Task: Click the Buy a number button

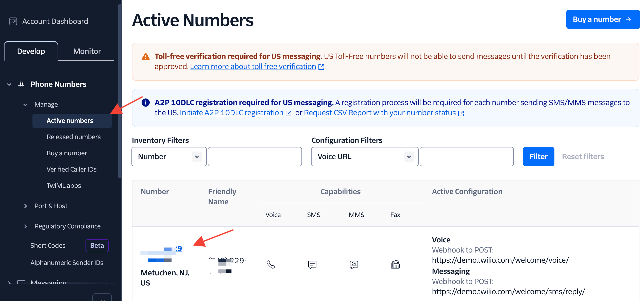Action: (603, 19)
